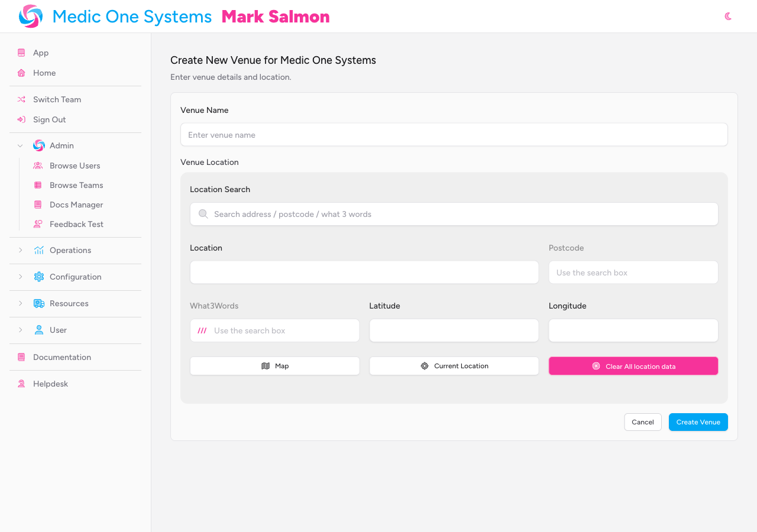Click inside the Venue Name input field

click(x=454, y=134)
